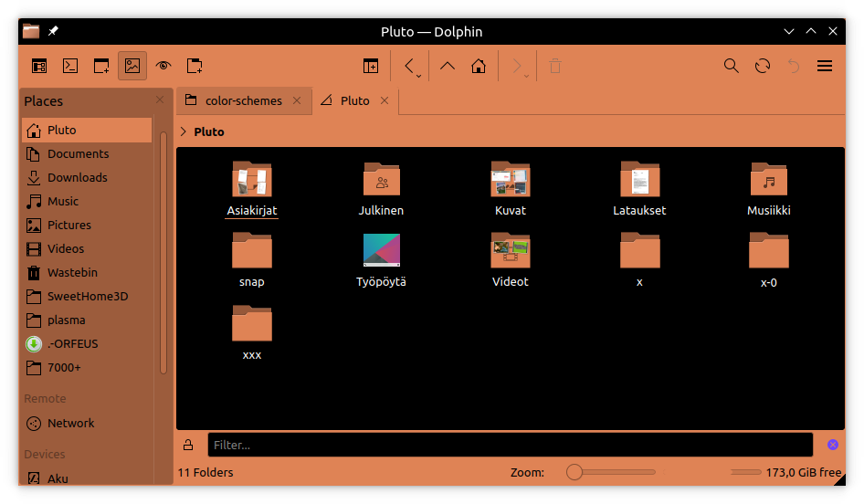Image resolution: width=864 pixels, height=504 pixels.
Task: Click the 173,0 GiB free text
Action: tap(804, 473)
